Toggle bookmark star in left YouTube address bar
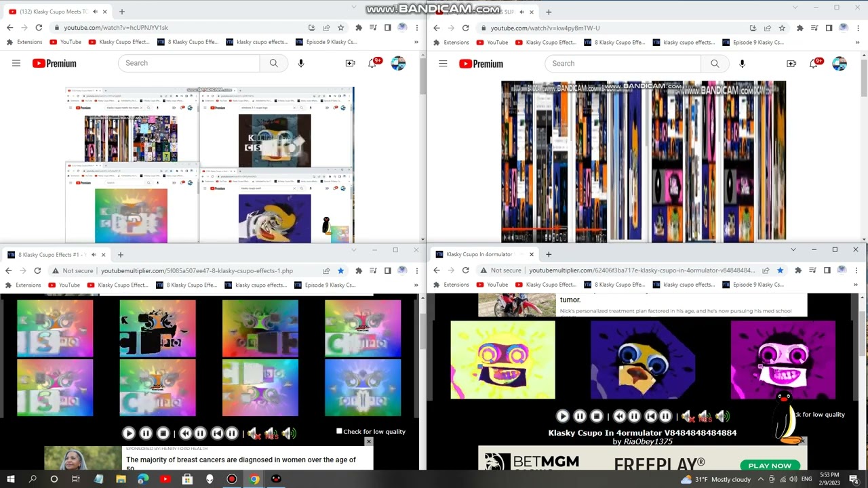The height and width of the screenshot is (488, 868). tap(340, 28)
